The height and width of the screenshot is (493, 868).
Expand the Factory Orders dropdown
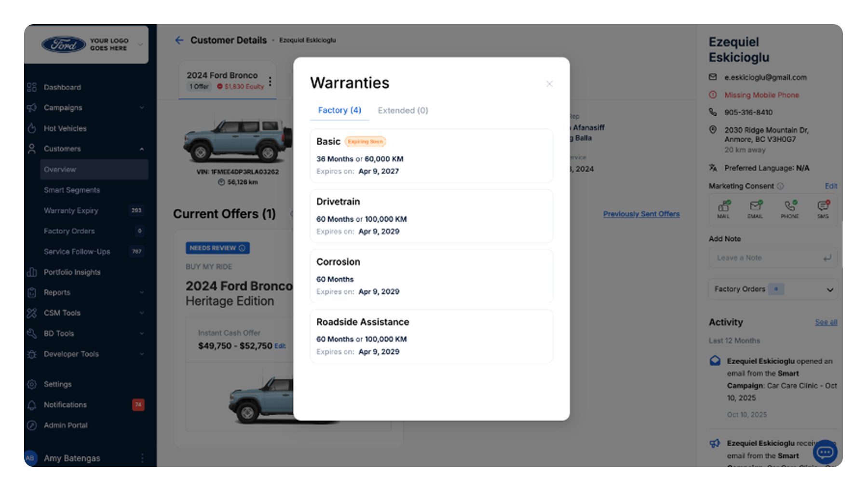pyautogui.click(x=829, y=289)
